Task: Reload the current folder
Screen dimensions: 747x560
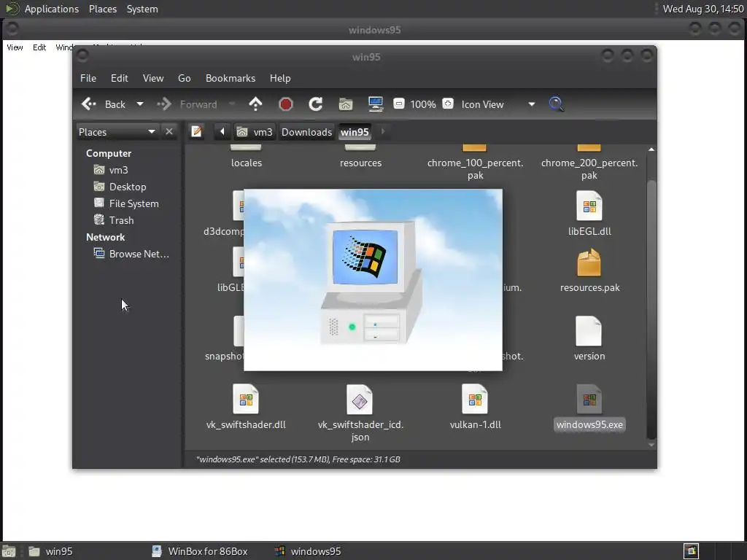Action: click(315, 104)
